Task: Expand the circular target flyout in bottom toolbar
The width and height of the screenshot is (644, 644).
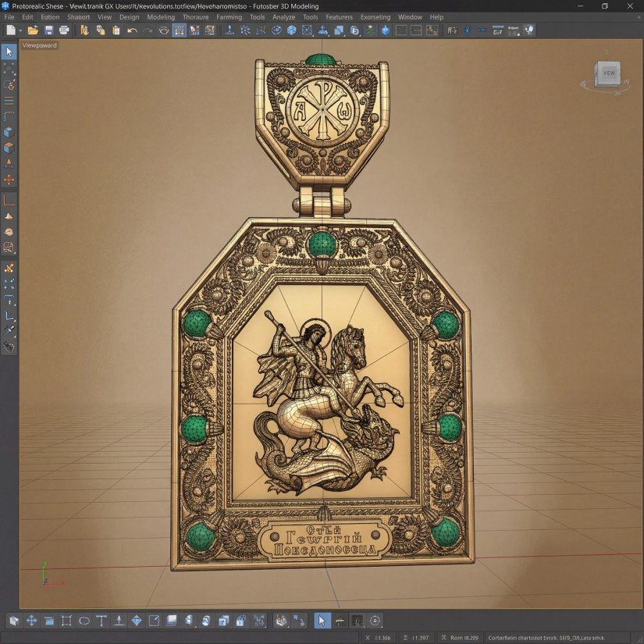Action: (375, 620)
